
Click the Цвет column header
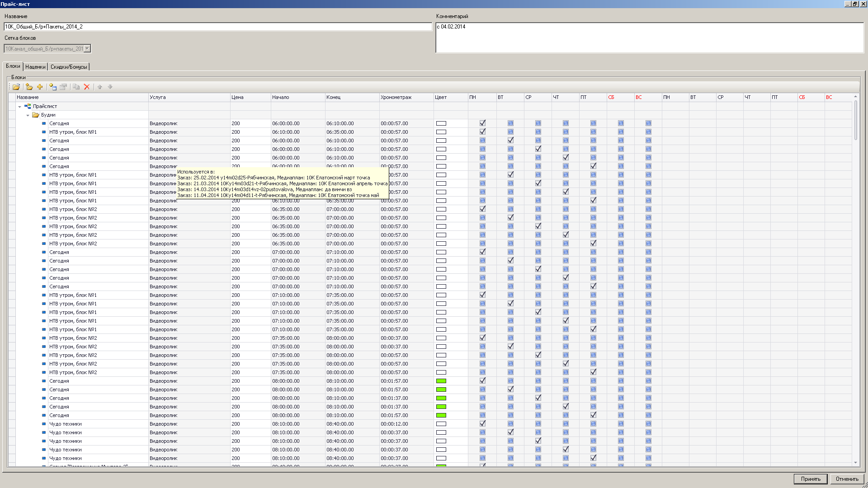click(451, 97)
